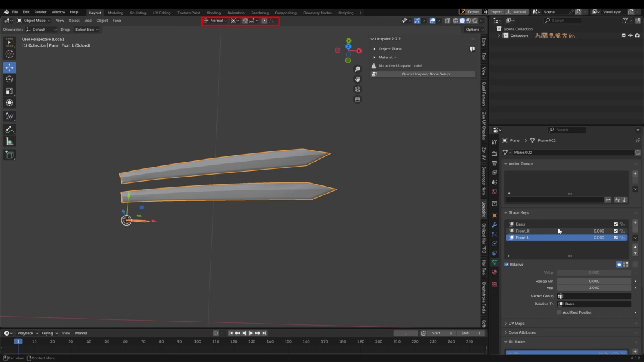Select the Cursor tool in the toolbar

coord(9,55)
